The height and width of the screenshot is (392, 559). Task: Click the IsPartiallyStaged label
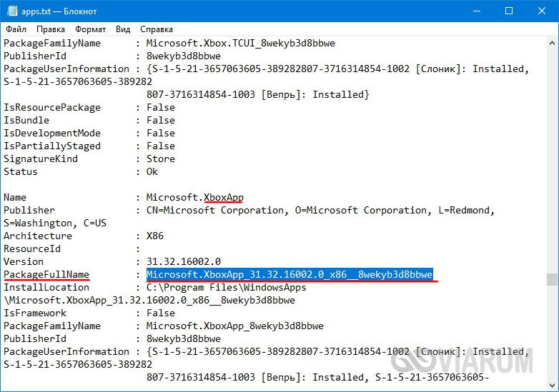[x=52, y=146]
